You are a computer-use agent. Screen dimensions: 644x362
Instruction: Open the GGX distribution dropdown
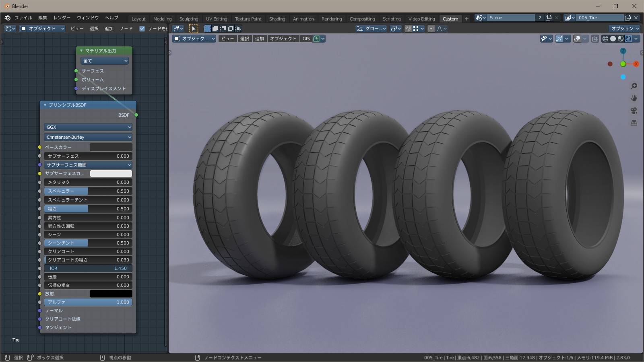click(x=88, y=127)
